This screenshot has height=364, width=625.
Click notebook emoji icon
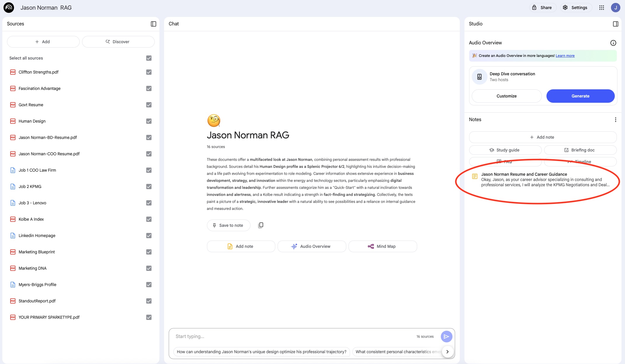point(214,121)
